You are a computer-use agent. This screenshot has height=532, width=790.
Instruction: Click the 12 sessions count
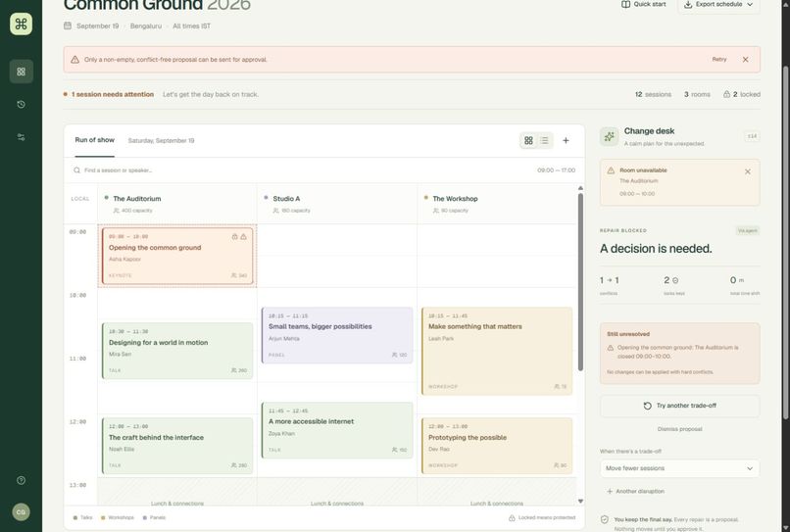pyautogui.click(x=653, y=94)
